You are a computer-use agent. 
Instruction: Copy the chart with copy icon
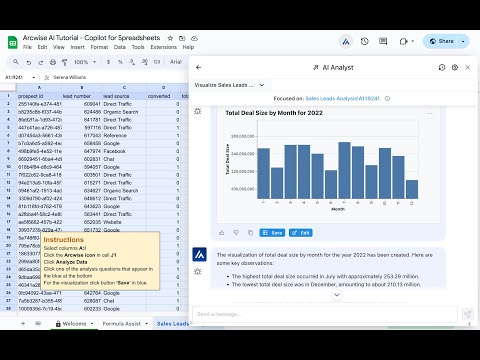click(250, 233)
